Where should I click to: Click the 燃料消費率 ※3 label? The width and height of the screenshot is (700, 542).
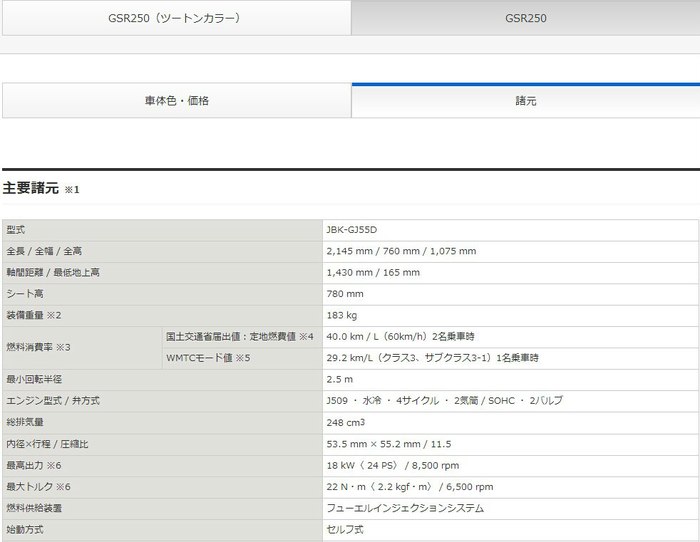[x=38, y=346]
